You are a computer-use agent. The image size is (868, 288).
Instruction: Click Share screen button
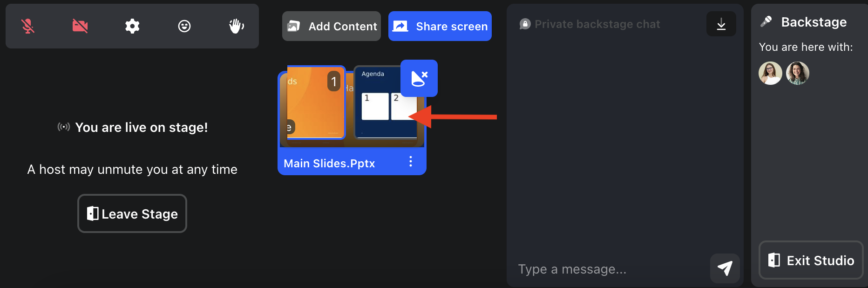440,26
